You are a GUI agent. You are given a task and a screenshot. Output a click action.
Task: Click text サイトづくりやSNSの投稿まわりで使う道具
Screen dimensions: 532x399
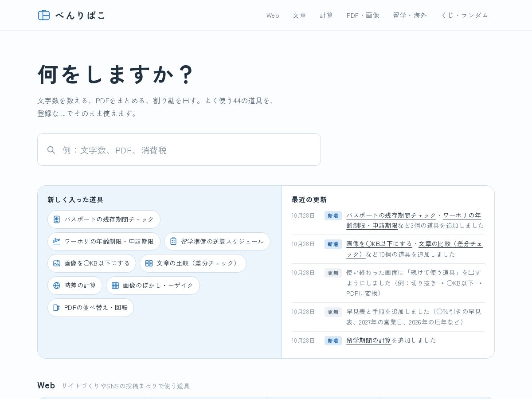click(x=125, y=386)
